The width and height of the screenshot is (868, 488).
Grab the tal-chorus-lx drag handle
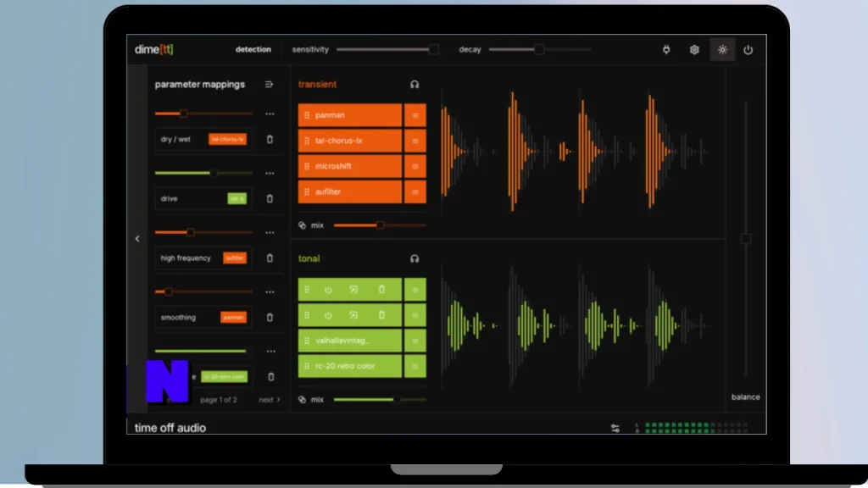click(x=307, y=141)
